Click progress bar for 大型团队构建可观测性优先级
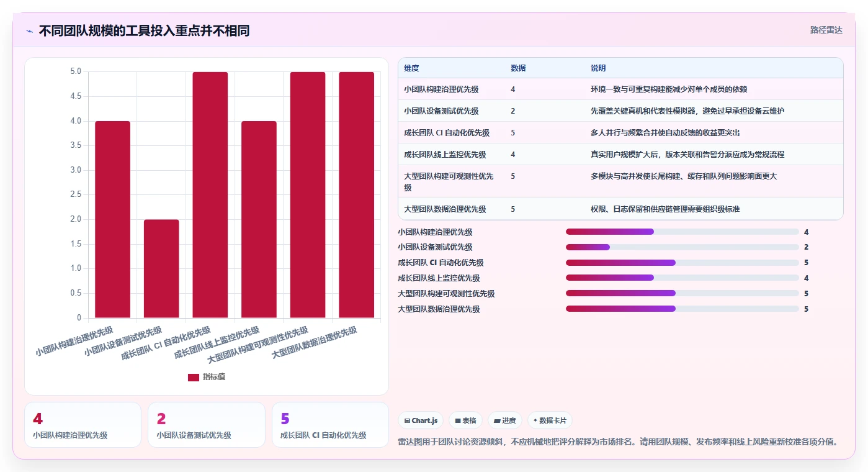Viewport: 868px width, 472px height. click(682, 293)
